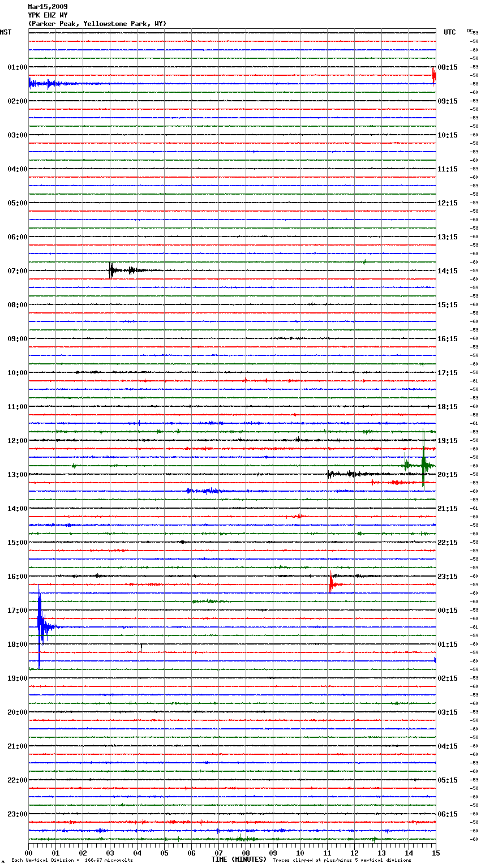Click the 15:15 UTC time label

tap(448, 305)
